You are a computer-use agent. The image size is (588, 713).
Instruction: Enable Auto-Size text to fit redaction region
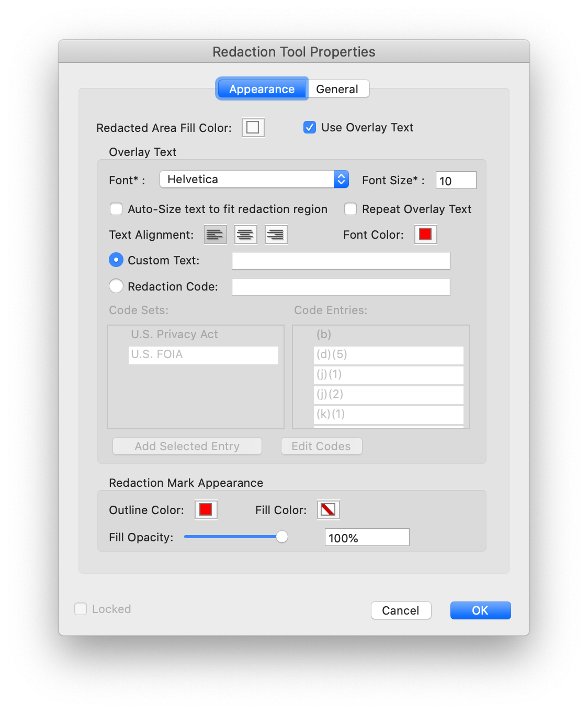pyautogui.click(x=116, y=209)
